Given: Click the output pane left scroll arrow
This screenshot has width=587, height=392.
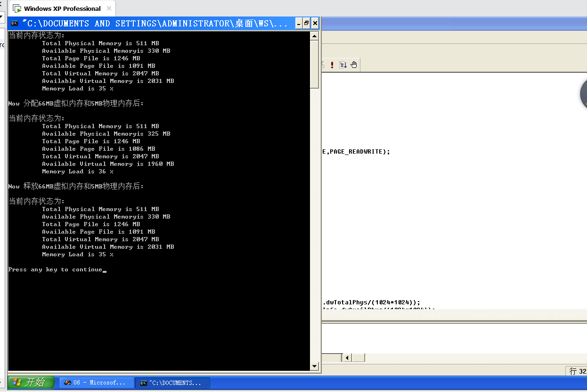Looking at the screenshot, I should [347, 358].
